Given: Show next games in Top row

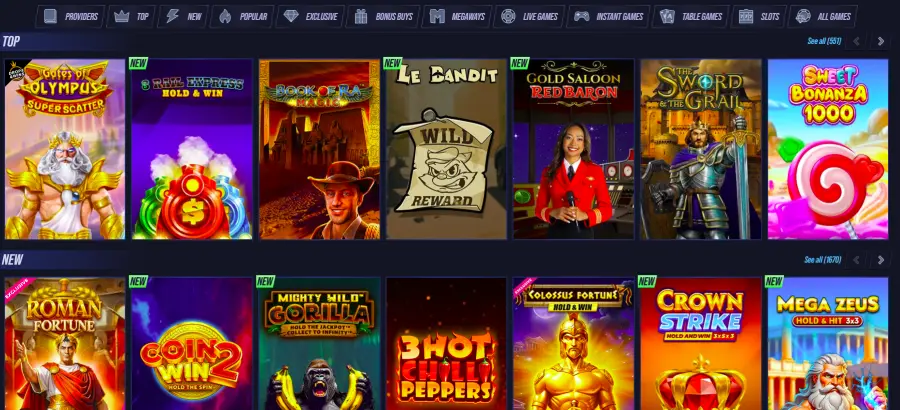Looking at the screenshot, I should 880,41.
